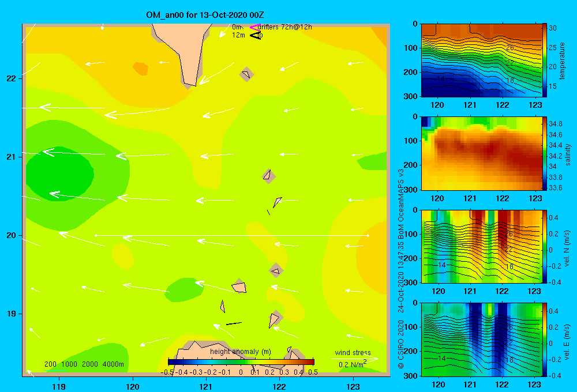The height and width of the screenshot is (392, 577).
Task: Click the 30 tick on the temperature scale
Action: pos(553,28)
